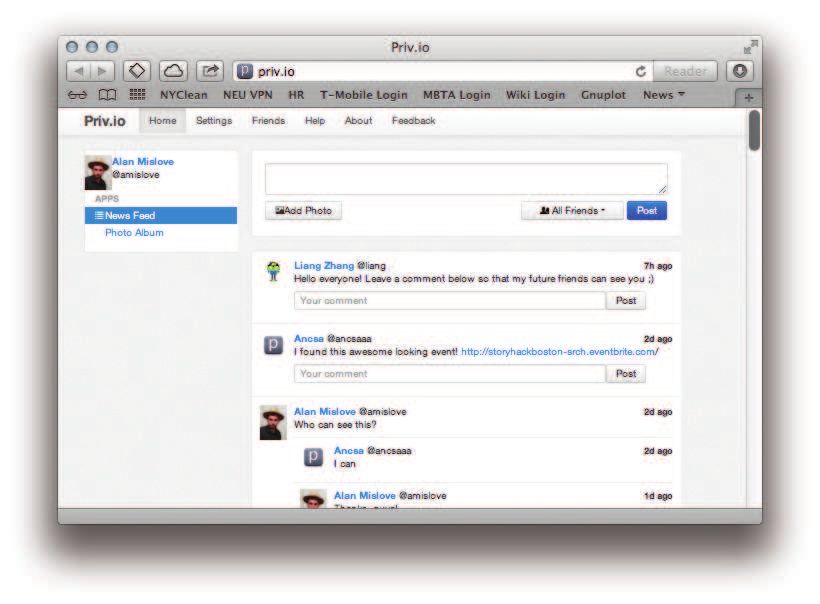Click the page reload icon
Image resolution: width=820 pixels, height=604 pixels.
tap(640, 71)
